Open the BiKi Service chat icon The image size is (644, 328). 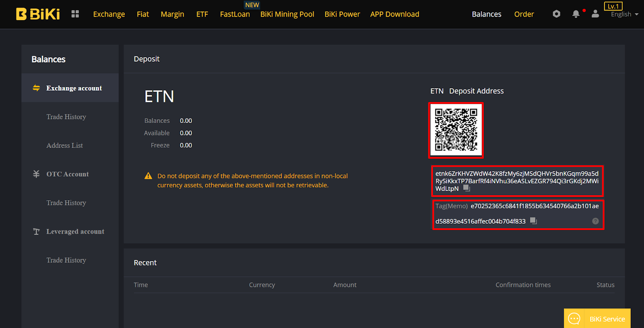coord(574,319)
